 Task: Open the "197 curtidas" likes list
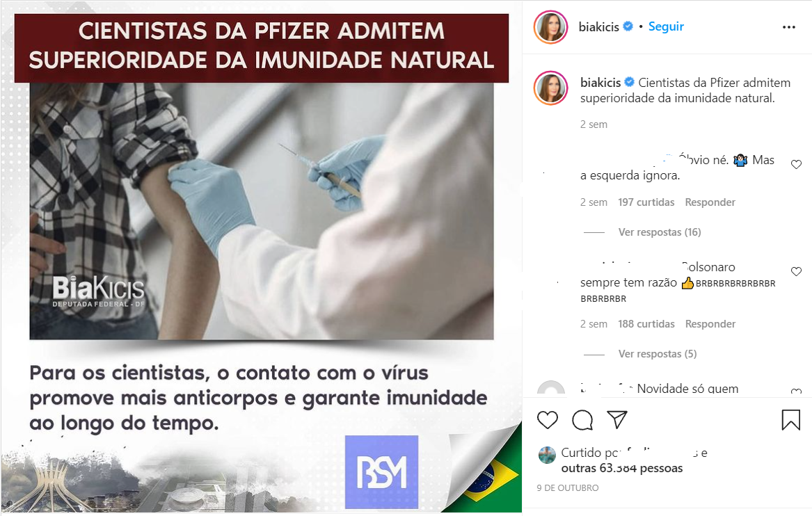646,202
